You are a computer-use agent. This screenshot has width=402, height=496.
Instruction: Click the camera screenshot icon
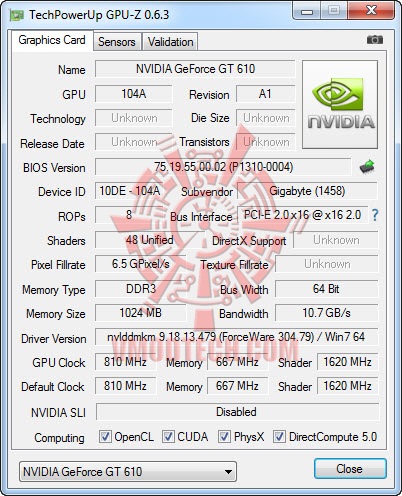coord(375,40)
